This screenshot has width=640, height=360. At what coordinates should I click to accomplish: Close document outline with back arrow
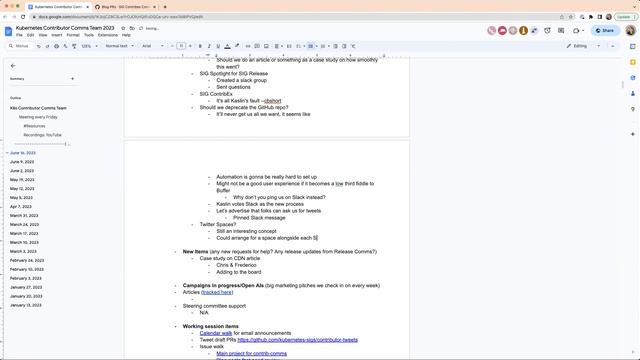click(13, 66)
